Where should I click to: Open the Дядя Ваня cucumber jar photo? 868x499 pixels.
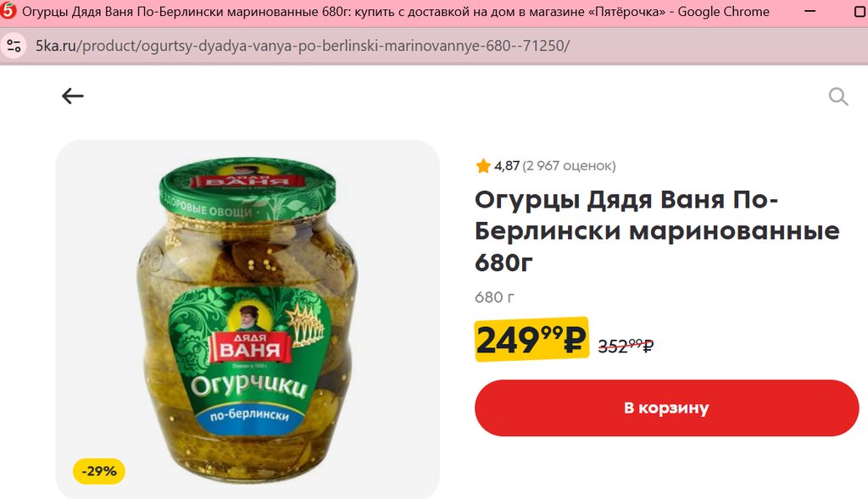[x=248, y=319]
